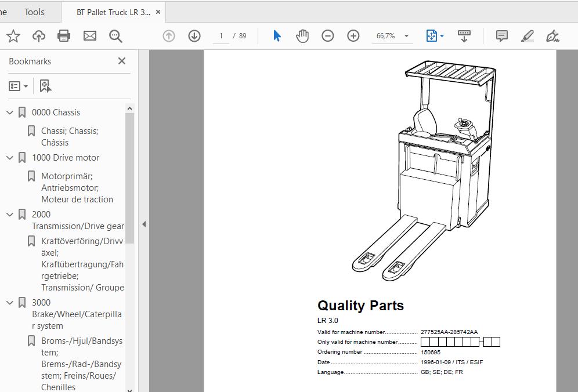Screen dimensions: 578x392
Task: Click the upload to cloud icon
Action: point(39,36)
